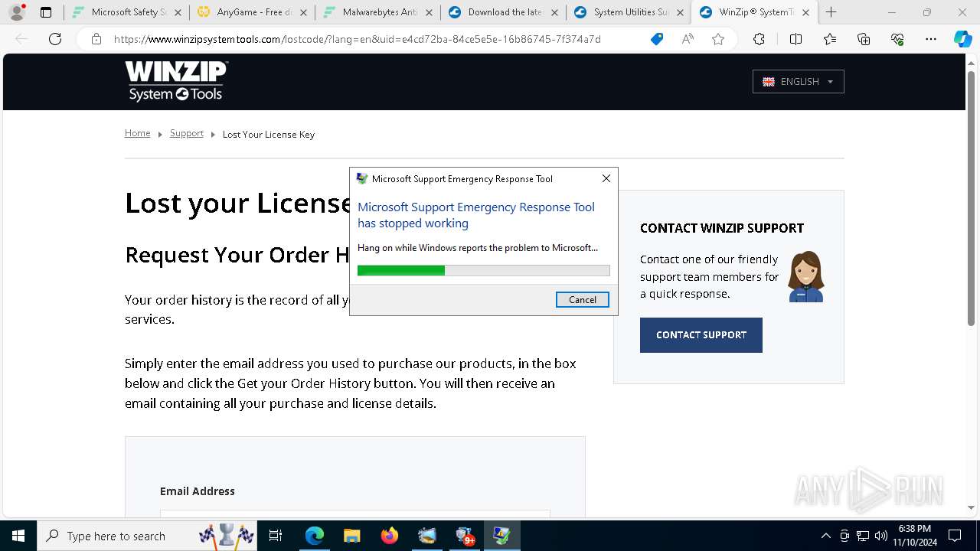The width and height of the screenshot is (980, 551).
Task: Open volume control tray icon
Action: [x=880, y=536]
